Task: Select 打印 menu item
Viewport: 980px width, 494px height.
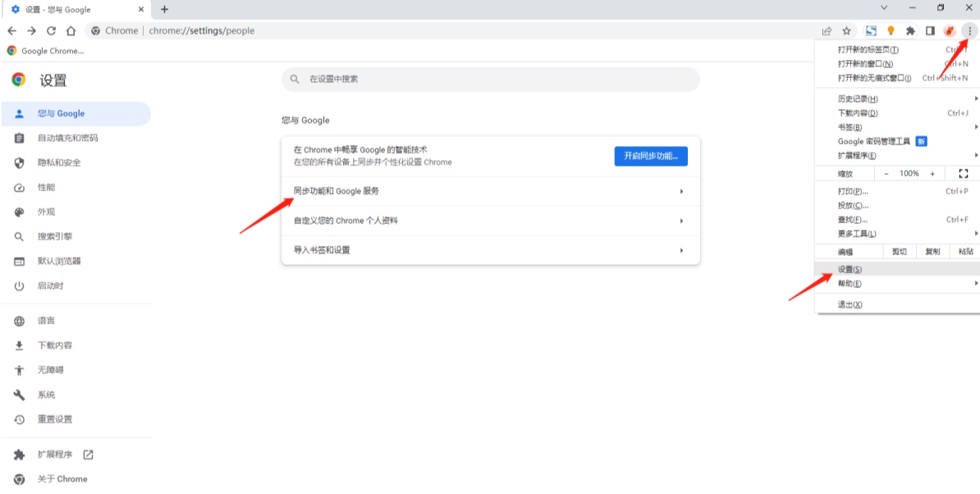Action: point(897,191)
